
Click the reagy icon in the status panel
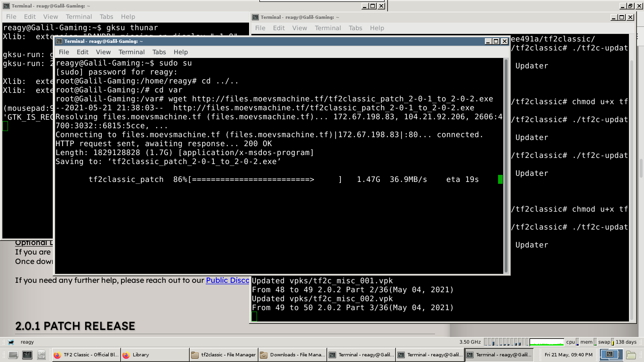coord(11,342)
